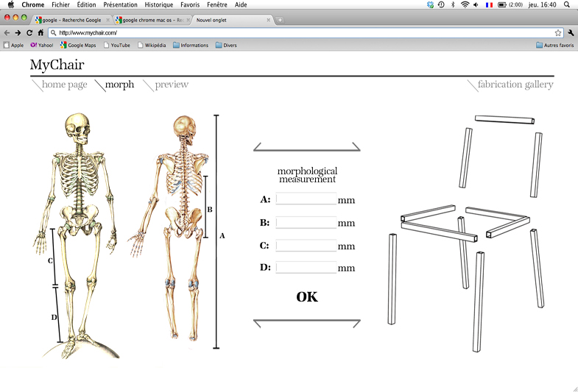Click the back-view skeleton image

click(x=169, y=228)
